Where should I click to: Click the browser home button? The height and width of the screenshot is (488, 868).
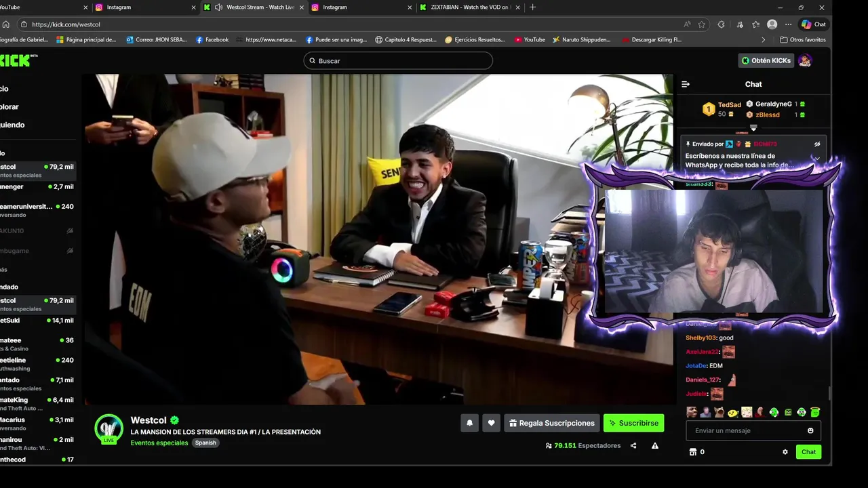pos(6,24)
